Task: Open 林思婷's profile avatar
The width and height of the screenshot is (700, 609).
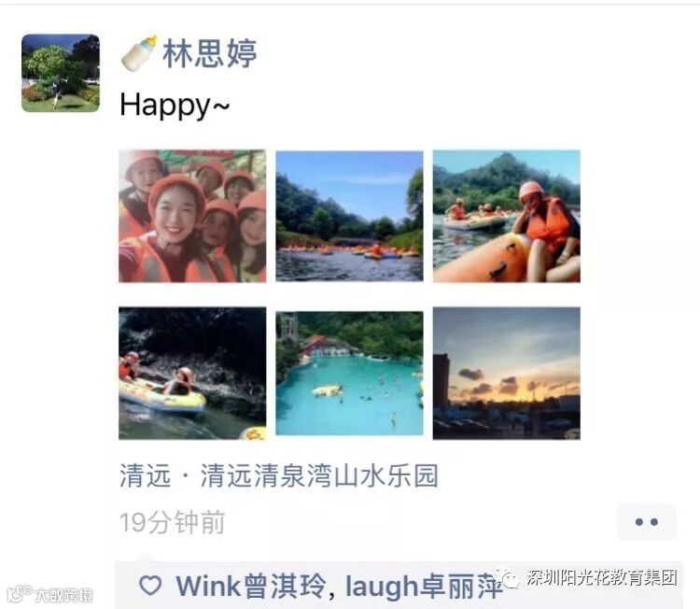Action: click(61, 73)
